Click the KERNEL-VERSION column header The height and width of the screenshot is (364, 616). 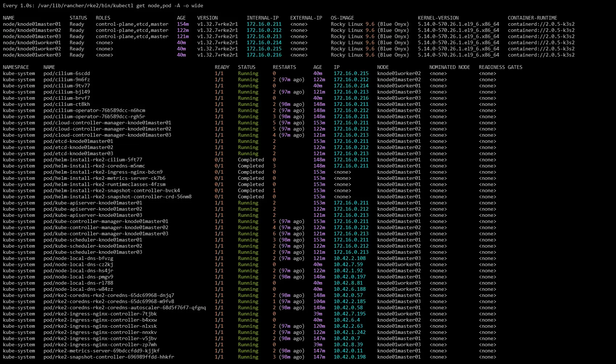click(x=438, y=18)
